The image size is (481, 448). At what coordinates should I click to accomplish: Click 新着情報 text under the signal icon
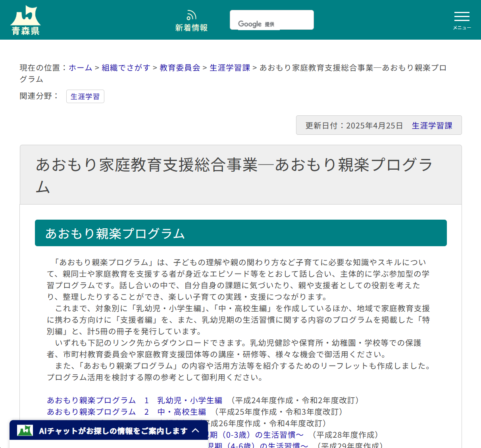[x=191, y=28]
